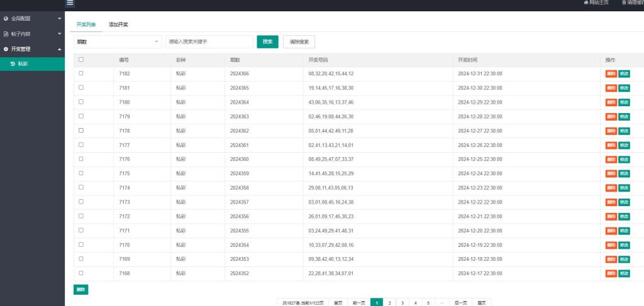Image resolution: width=644 pixels, height=306 pixels.
Task: Click green 修改 button for row 7175
Action: 624,173
